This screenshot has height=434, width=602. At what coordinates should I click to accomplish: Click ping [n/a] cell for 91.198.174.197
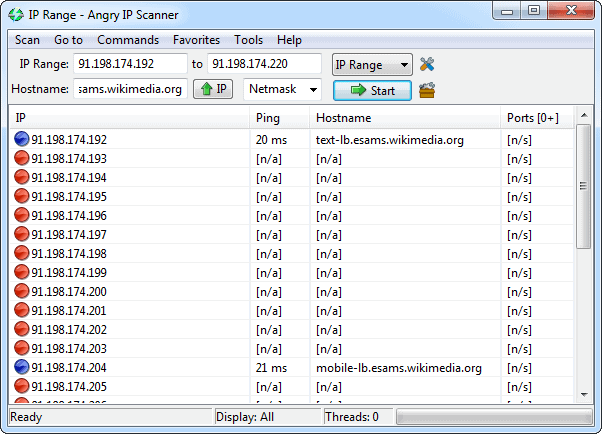coord(269,235)
